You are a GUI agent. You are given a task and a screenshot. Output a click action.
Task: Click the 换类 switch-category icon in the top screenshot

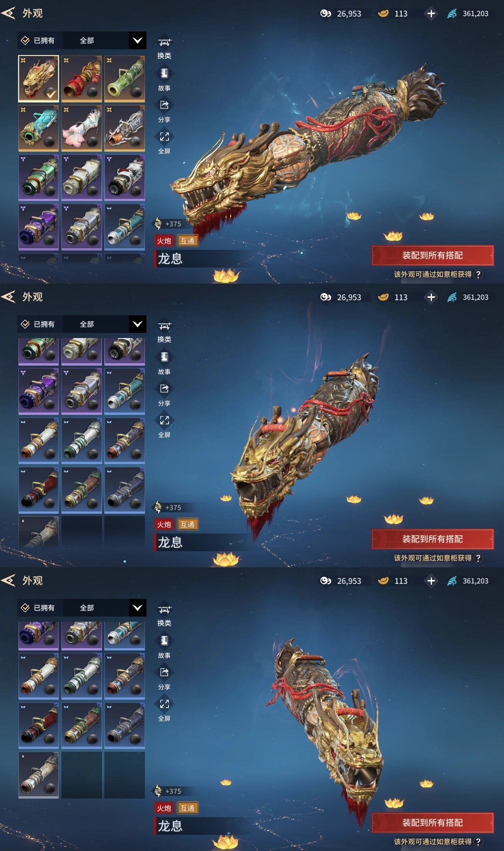coord(164,42)
